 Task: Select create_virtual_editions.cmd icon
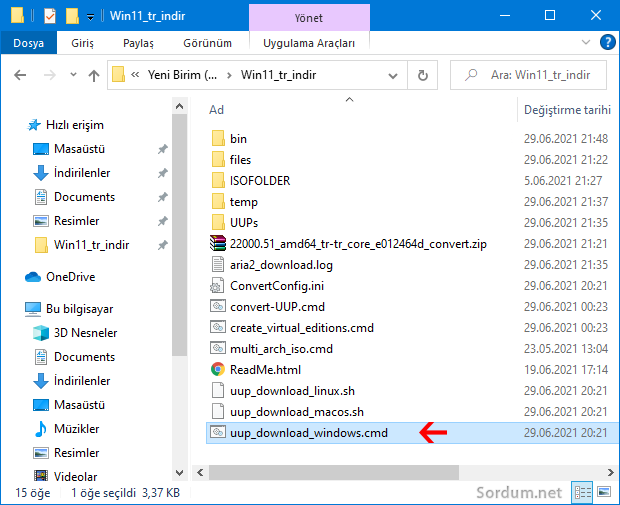coord(218,327)
